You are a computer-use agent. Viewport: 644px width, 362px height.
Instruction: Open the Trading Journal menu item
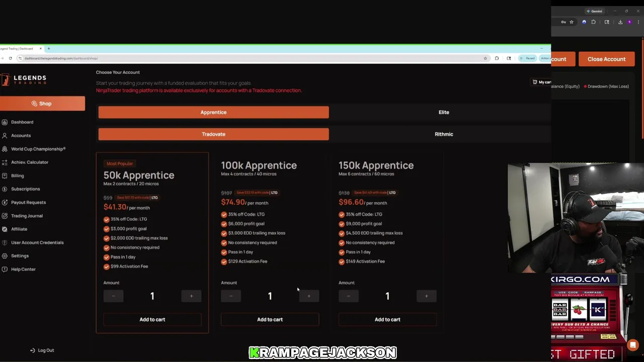pos(27,216)
